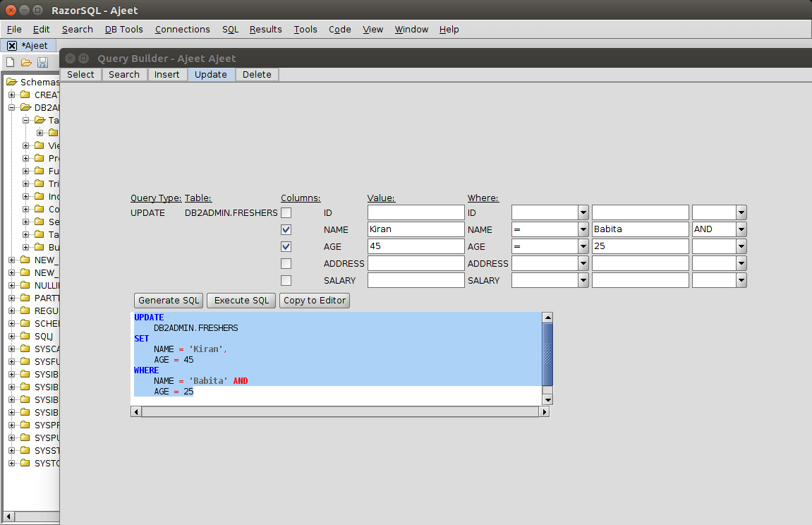Switch to the Insert tab
The height and width of the screenshot is (525, 812).
166,75
